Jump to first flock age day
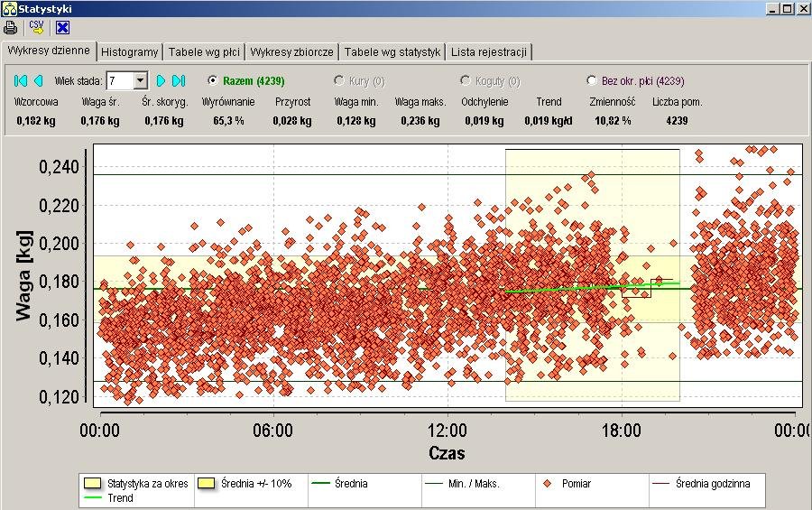 click(22, 80)
